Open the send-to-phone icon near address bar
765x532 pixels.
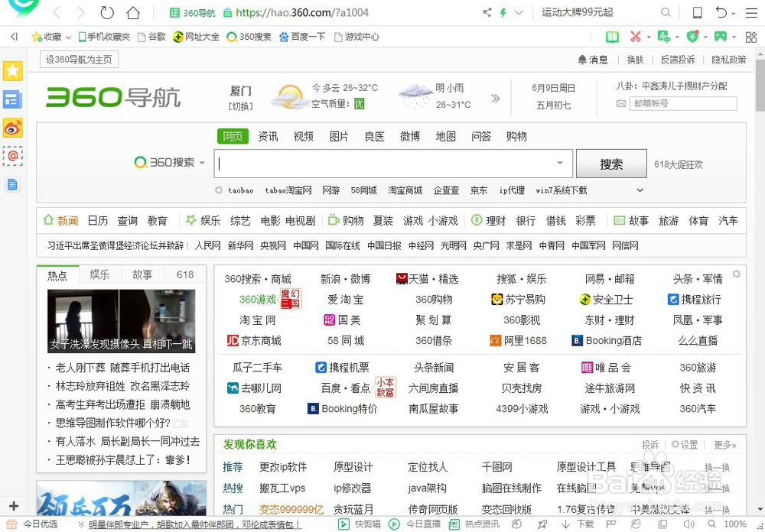point(697,12)
